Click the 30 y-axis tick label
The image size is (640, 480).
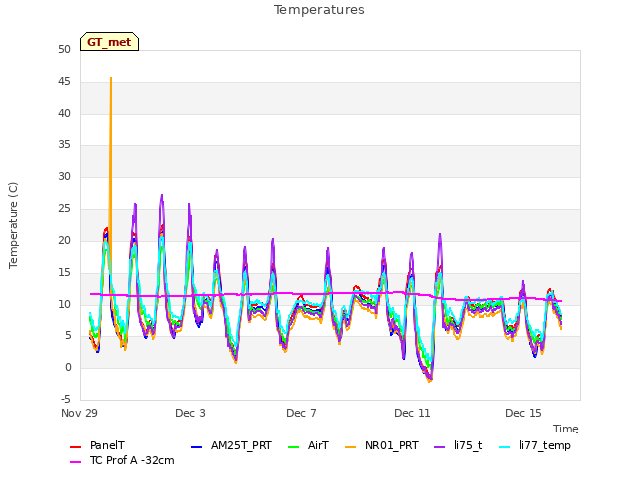coord(64,177)
